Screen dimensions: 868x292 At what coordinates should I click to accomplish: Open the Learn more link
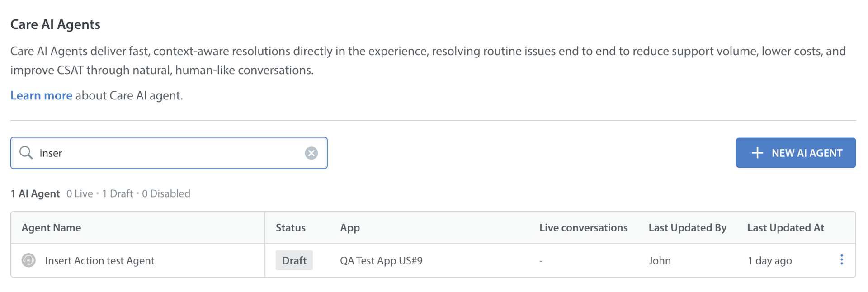41,95
